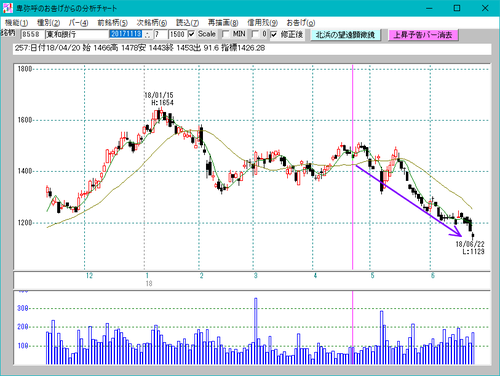
Task: Click the 北浜の望遠顕微鏡 button
Action: 346,35
